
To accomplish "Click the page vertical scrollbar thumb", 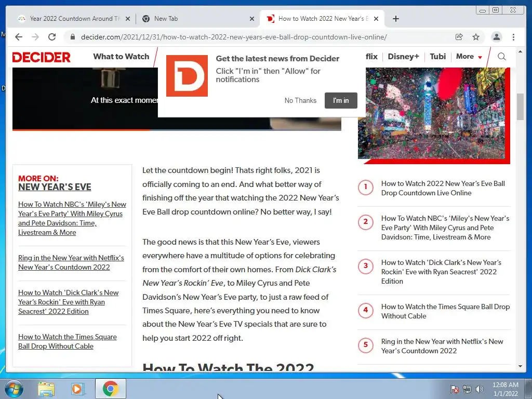I will pyautogui.click(x=520, y=106).
